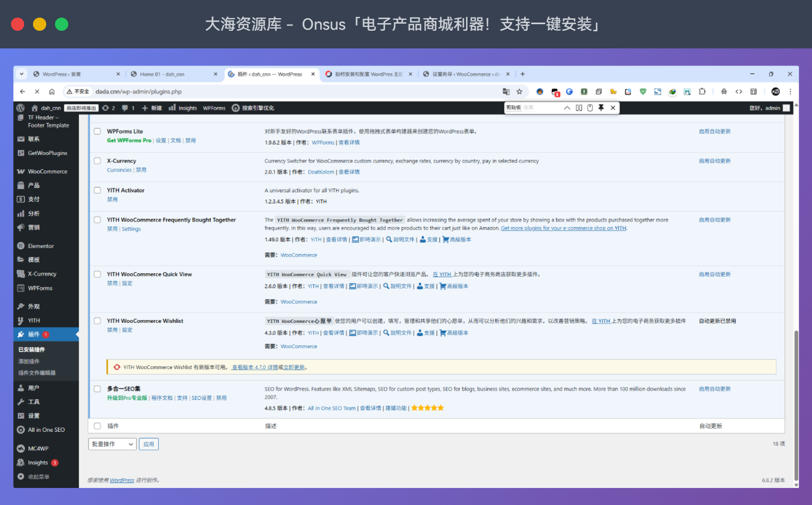Tick the X-Currency plugin checkbox
The width and height of the screenshot is (812, 505).
click(x=97, y=161)
